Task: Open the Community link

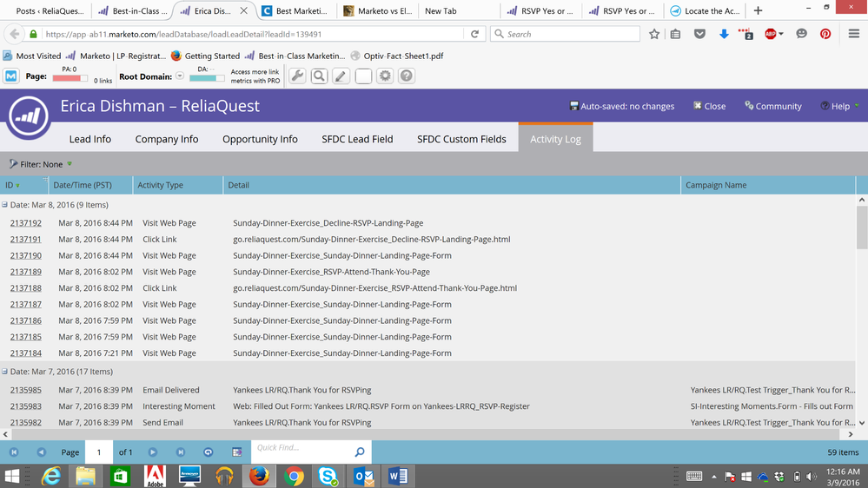Action: coord(772,106)
